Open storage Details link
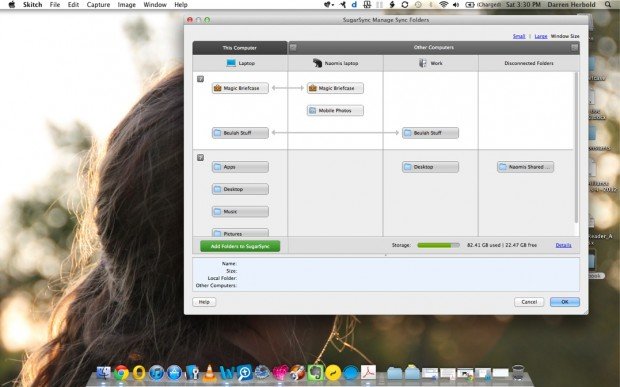 click(563, 245)
